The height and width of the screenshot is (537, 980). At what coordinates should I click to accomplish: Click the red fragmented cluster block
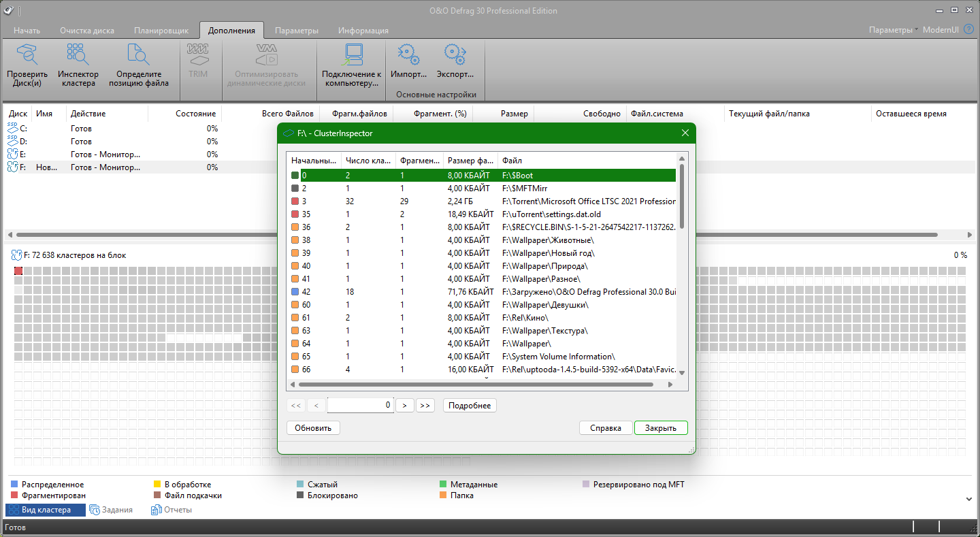click(x=18, y=272)
